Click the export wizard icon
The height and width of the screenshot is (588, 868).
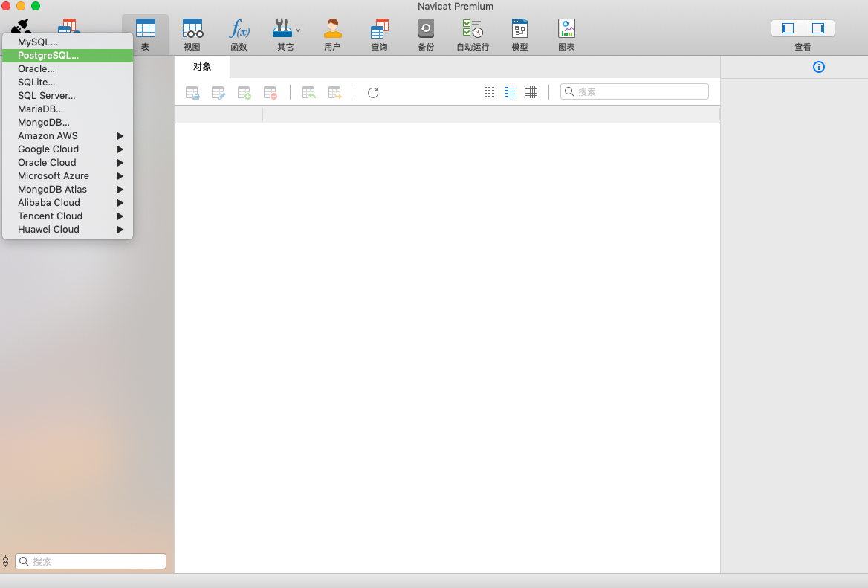(335, 92)
